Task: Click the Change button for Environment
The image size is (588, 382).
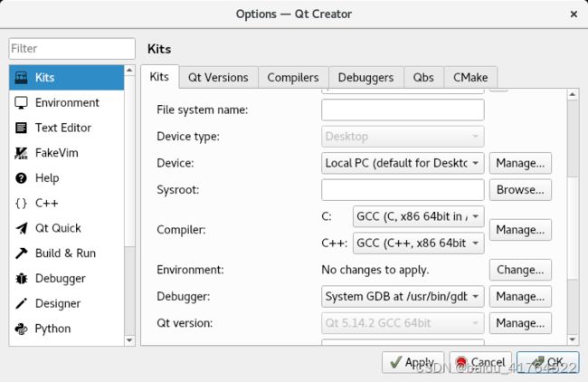Action: click(520, 270)
